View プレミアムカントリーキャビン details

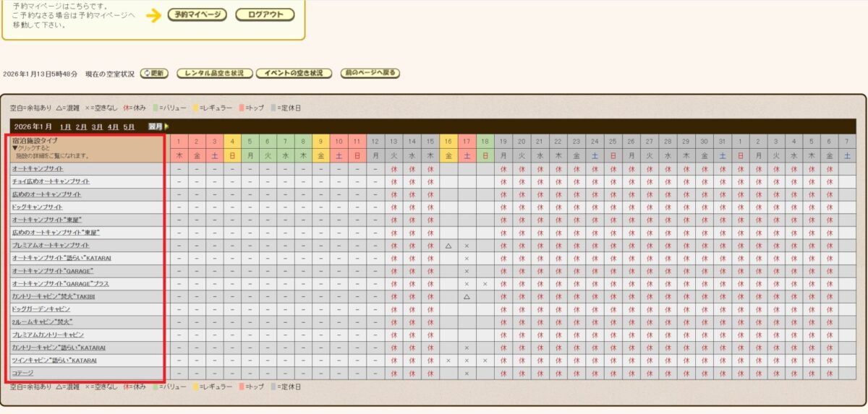(48, 335)
